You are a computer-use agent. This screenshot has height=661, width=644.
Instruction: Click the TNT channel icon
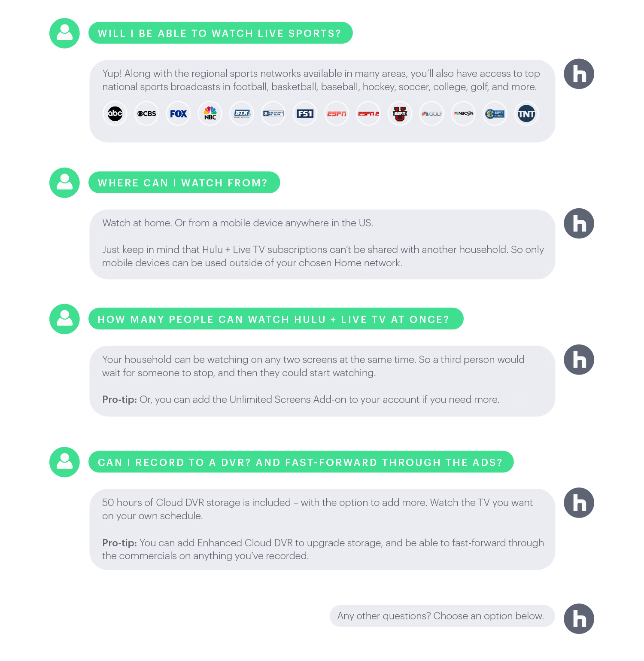coord(526,114)
